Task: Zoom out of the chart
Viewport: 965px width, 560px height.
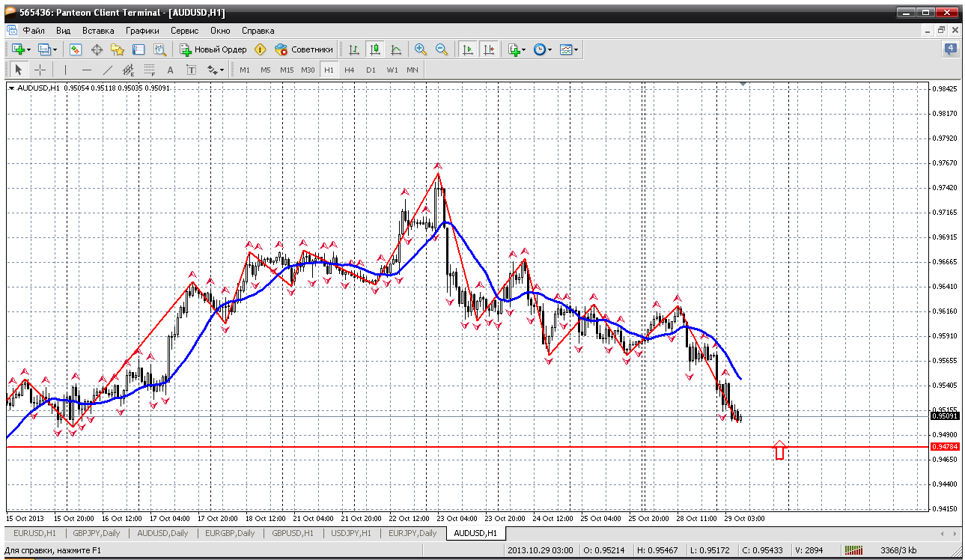Action: pos(442,49)
